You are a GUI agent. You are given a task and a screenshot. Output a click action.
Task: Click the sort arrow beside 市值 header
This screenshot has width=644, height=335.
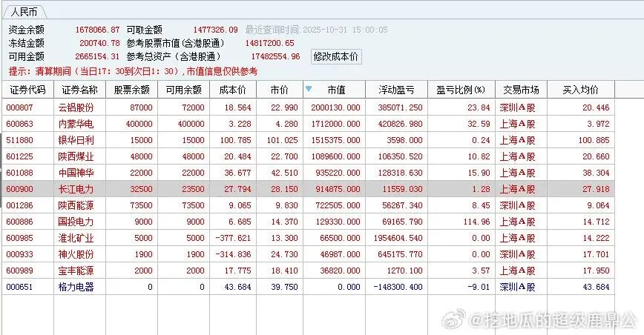(x=309, y=89)
